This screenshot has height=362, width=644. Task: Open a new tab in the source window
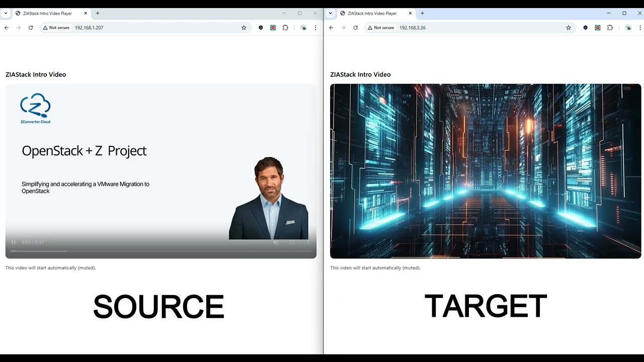[x=98, y=13]
